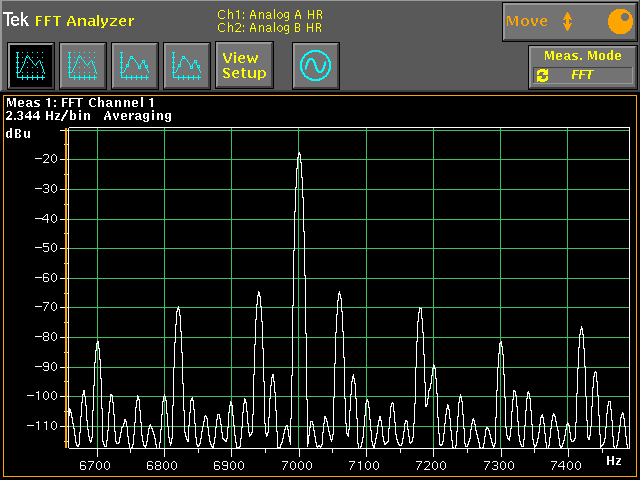Select the fourth graph view icon
The image size is (640, 480).
[185, 66]
